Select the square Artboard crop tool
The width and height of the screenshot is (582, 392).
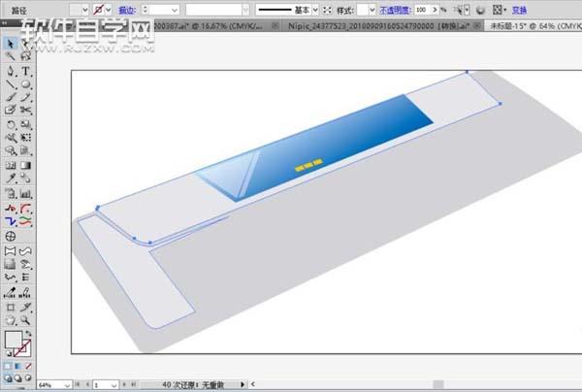click(x=10, y=308)
